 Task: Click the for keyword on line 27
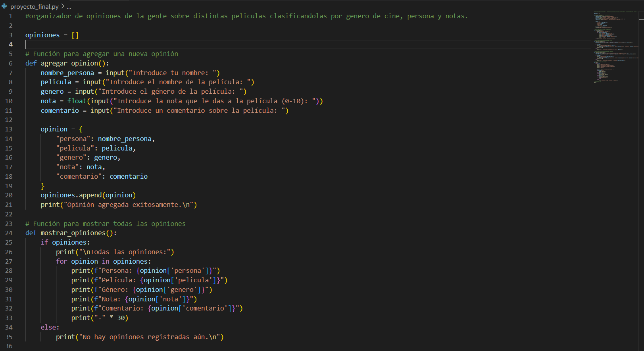point(62,262)
